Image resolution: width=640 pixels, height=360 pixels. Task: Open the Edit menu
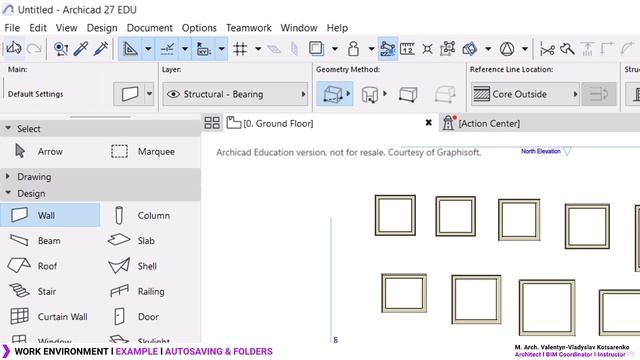pyautogui.click(x=38, y=28)
